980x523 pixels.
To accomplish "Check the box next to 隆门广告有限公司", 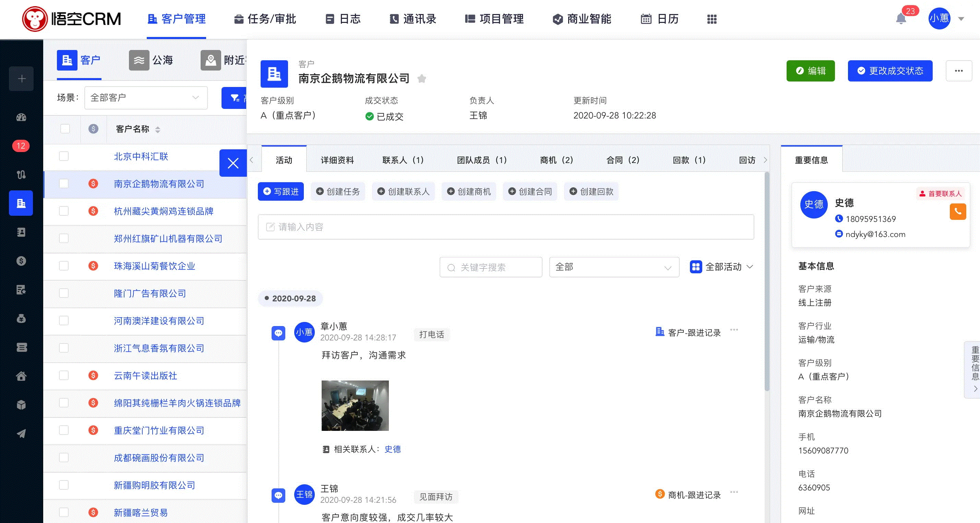I will (64, 293).
